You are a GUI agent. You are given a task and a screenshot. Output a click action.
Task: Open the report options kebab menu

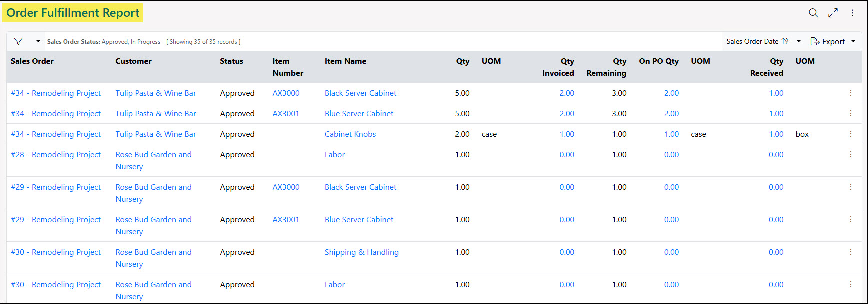[852, 13]
